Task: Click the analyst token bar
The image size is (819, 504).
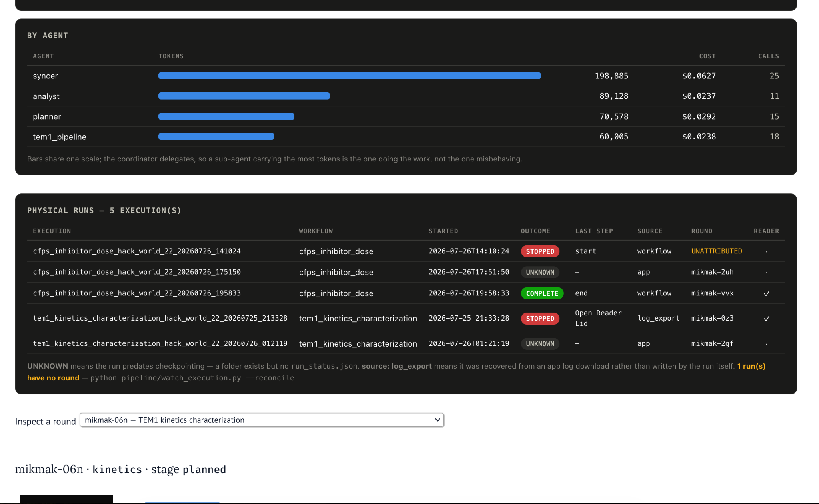Action: [x=244, y=96]
